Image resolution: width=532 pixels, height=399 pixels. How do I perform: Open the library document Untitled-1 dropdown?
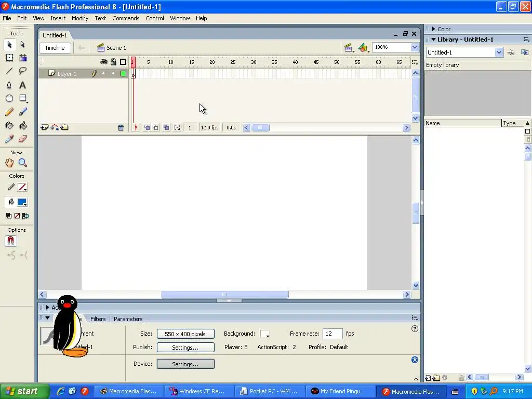pos(498,52)
